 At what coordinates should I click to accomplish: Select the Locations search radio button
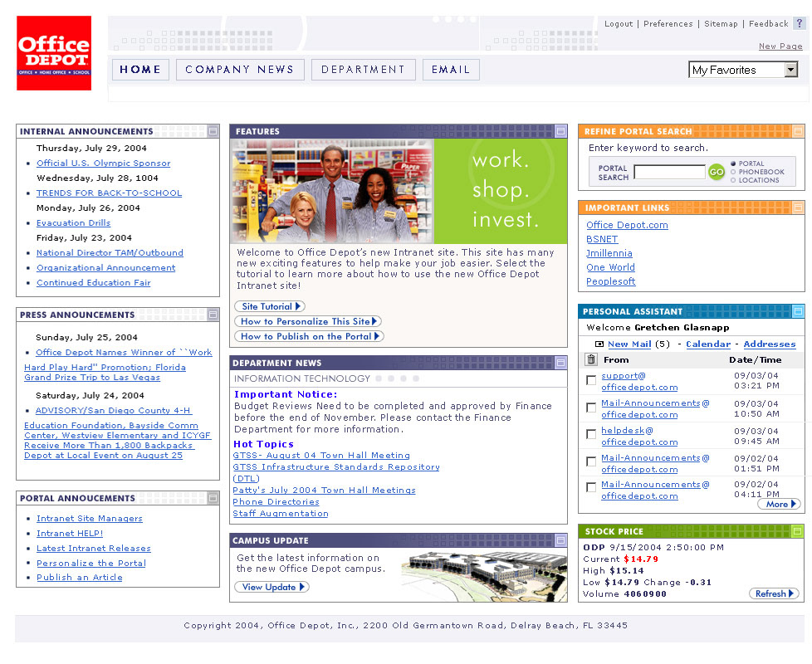(733, 180)
